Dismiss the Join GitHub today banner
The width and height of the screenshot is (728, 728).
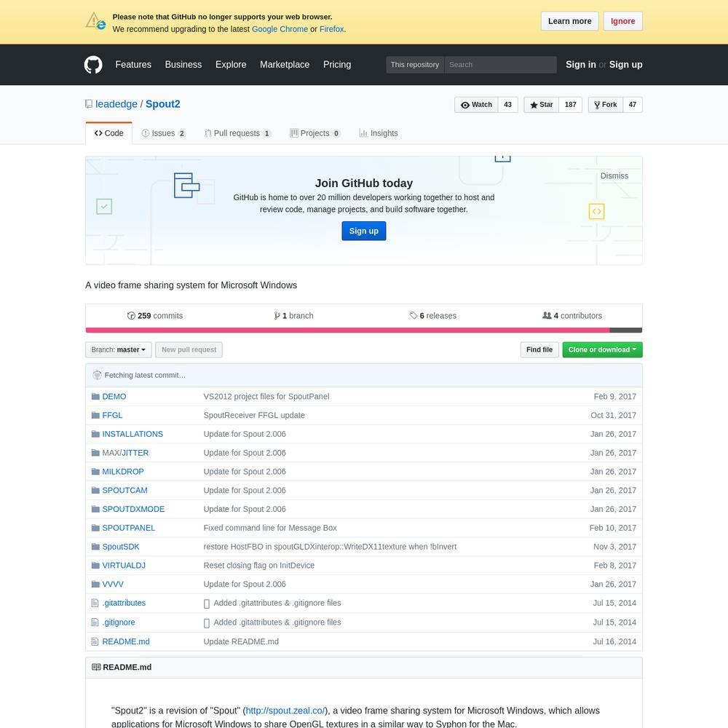614,176
